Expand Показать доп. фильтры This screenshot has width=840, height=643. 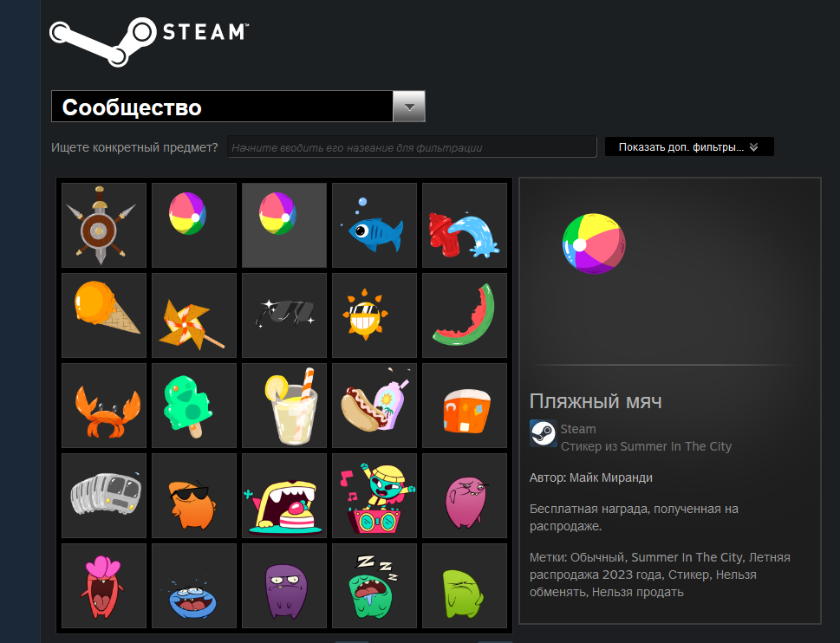click(689, 146)
